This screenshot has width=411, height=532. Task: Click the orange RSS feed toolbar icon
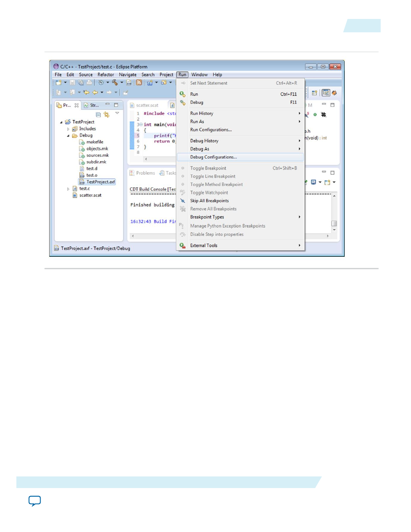pos(139,83)
